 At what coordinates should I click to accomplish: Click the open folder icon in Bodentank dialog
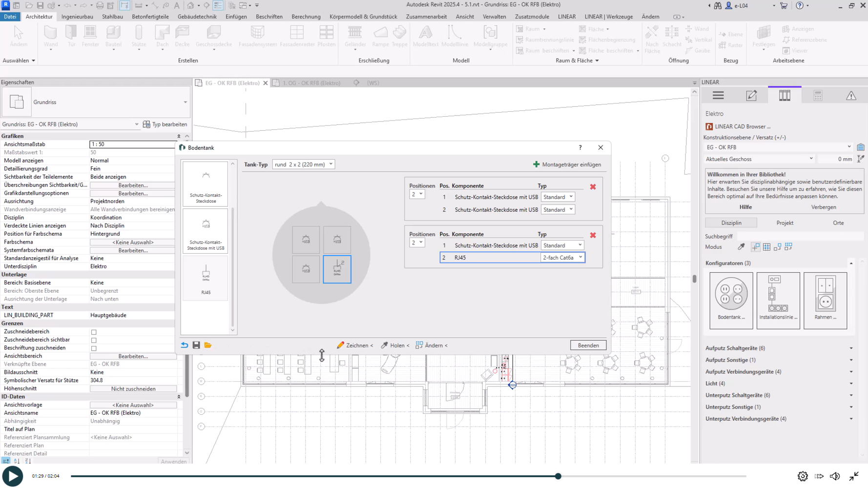(x=208, y=345)
